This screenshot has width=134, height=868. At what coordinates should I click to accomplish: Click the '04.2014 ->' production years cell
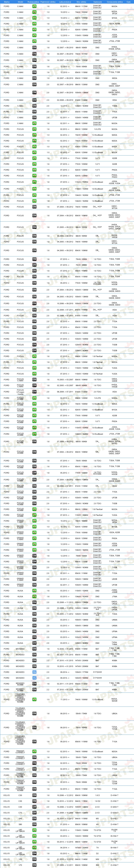65,847
